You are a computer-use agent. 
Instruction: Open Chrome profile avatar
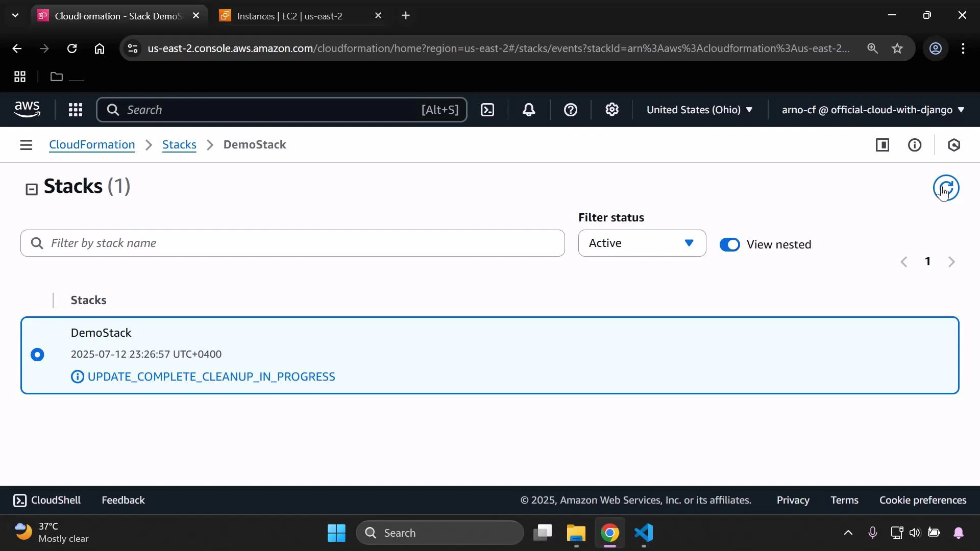(935, 48)
